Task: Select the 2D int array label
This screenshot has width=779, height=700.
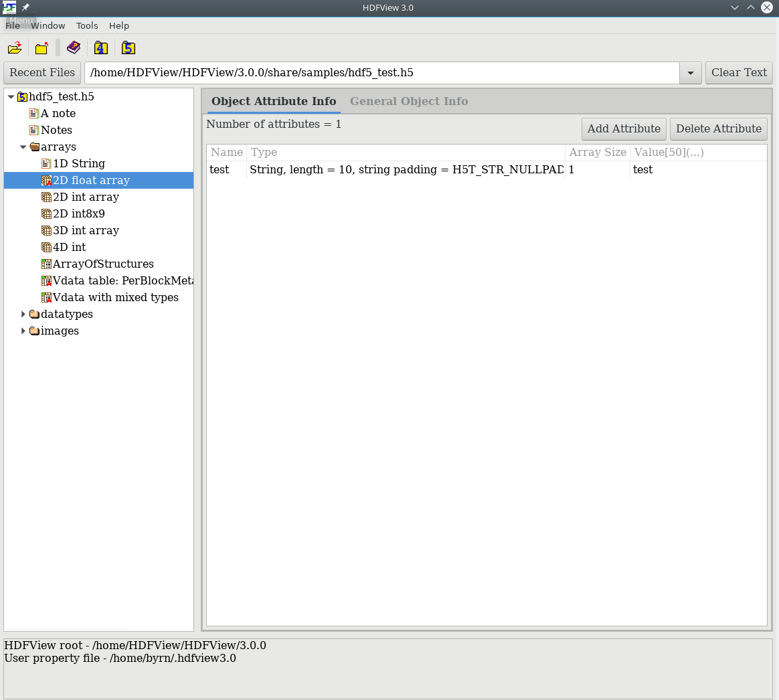Action: point(86,197)
